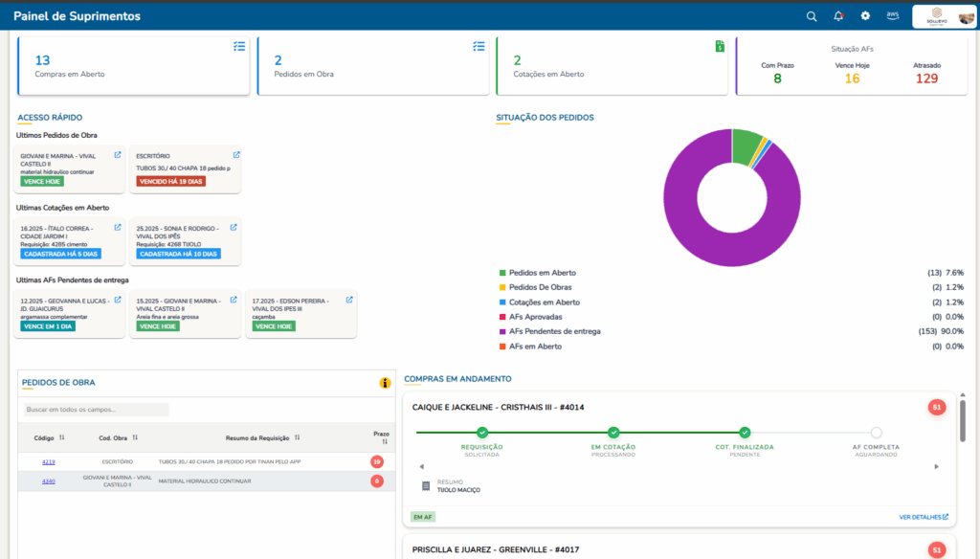Click right arrow in purchase progress stepper
Viewport: 980px width, 559px height.
[936, 466]
